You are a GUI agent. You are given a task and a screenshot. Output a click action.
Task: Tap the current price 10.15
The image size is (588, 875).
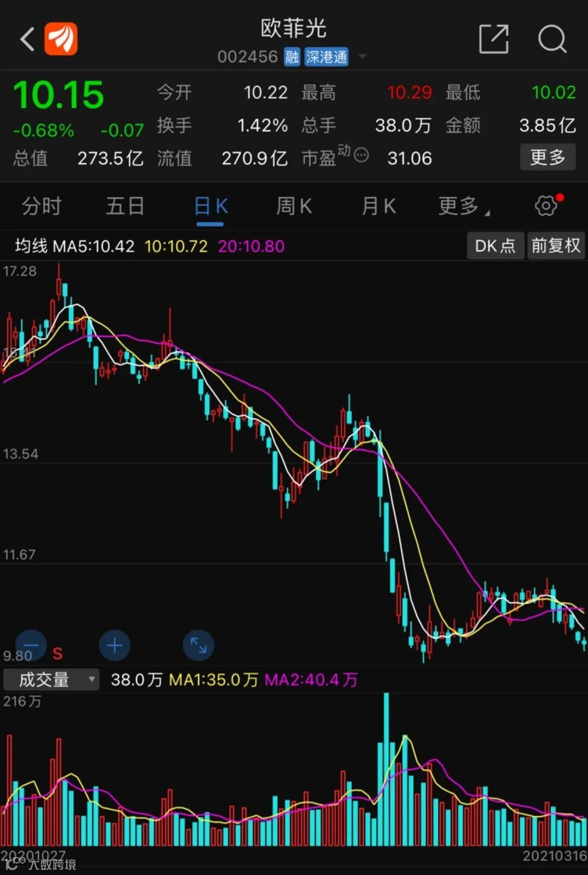pyautogui.click(x=58, y=95)
